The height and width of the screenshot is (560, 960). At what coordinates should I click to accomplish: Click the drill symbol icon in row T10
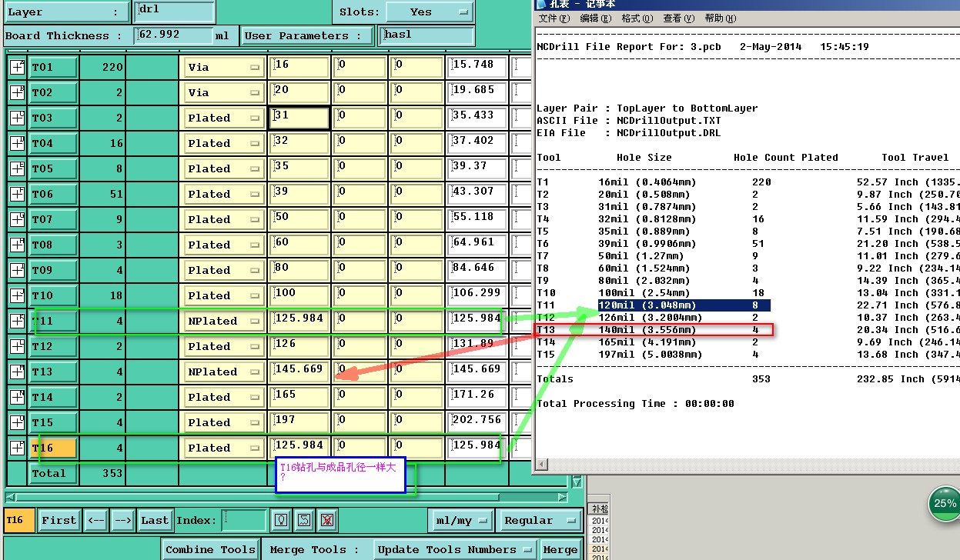click(x=17, y=296)
